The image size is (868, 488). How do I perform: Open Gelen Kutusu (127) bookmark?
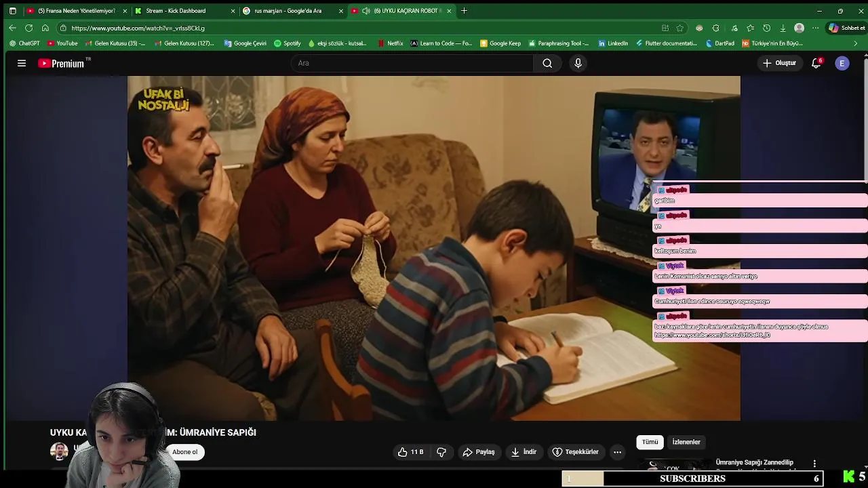click(184, 43)
